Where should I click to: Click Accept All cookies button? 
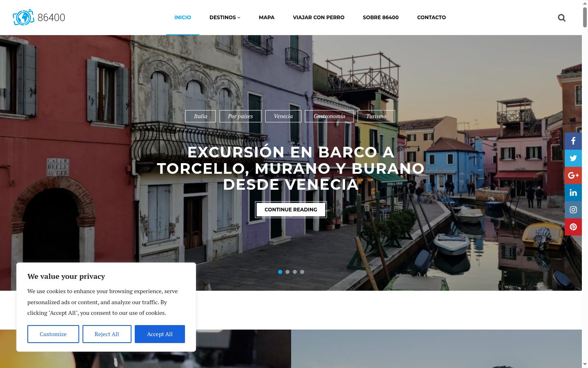[160, 334]
